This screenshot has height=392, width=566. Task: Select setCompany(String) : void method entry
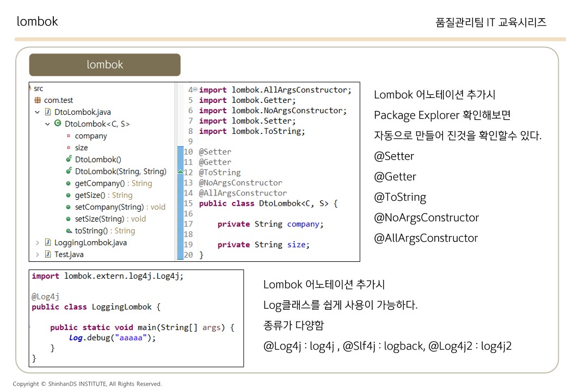(x=120, y=207)
